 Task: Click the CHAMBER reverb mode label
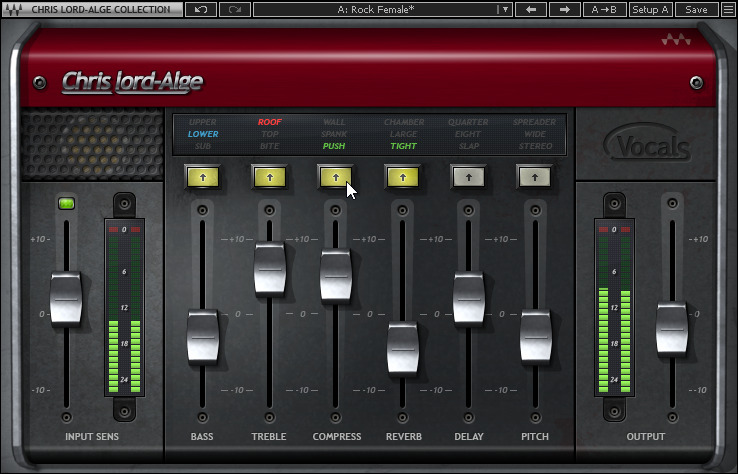tap(404, 122)
